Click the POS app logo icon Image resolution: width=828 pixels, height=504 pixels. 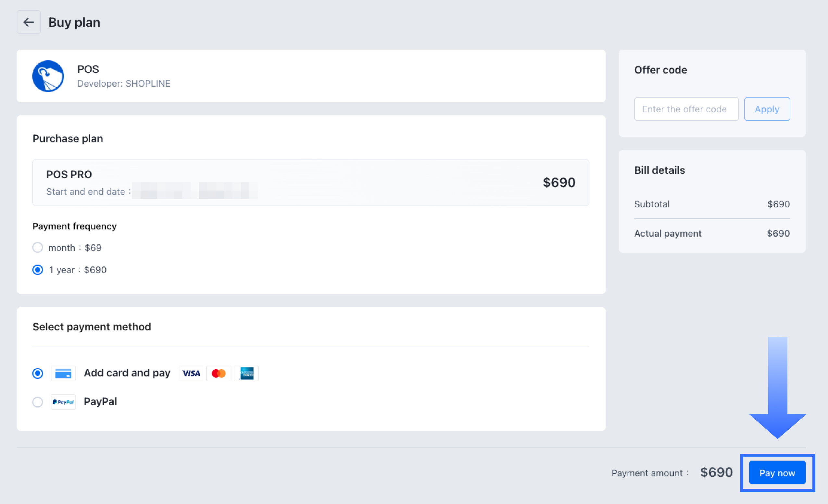coord(48,76)
